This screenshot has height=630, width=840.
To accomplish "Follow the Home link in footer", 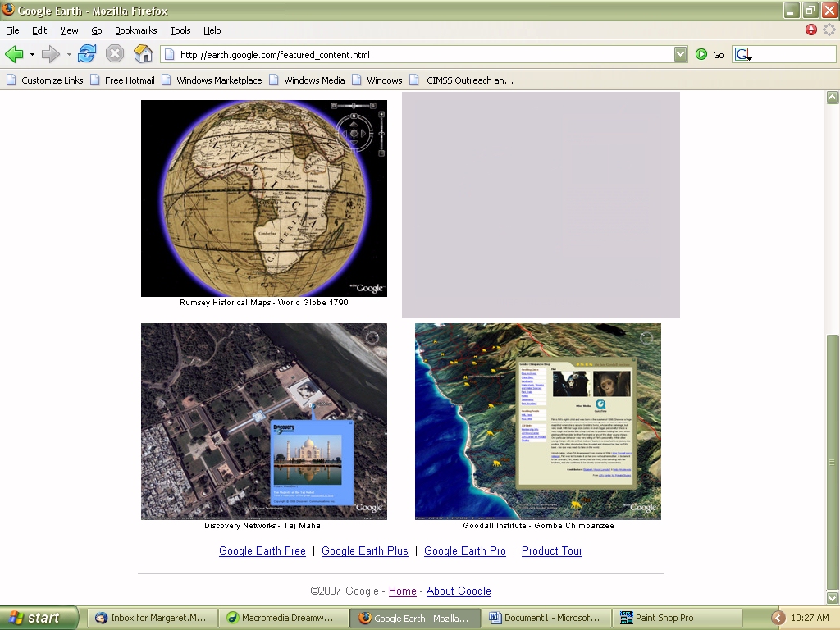I will pos(402,591).
